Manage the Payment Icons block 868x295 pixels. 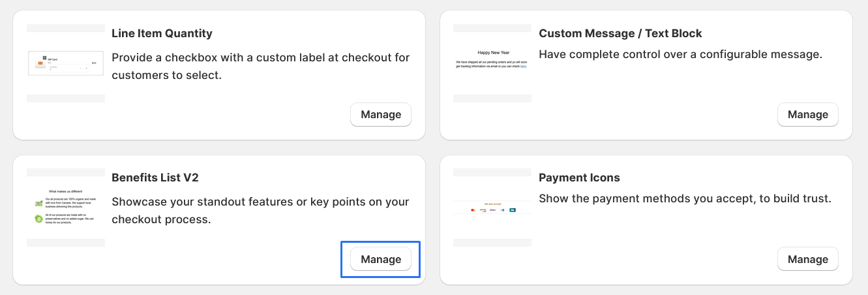coord(807,259)
